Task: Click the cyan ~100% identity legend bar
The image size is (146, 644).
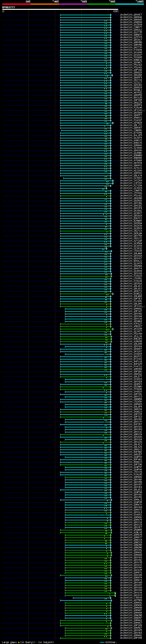Action: [130, 4]
